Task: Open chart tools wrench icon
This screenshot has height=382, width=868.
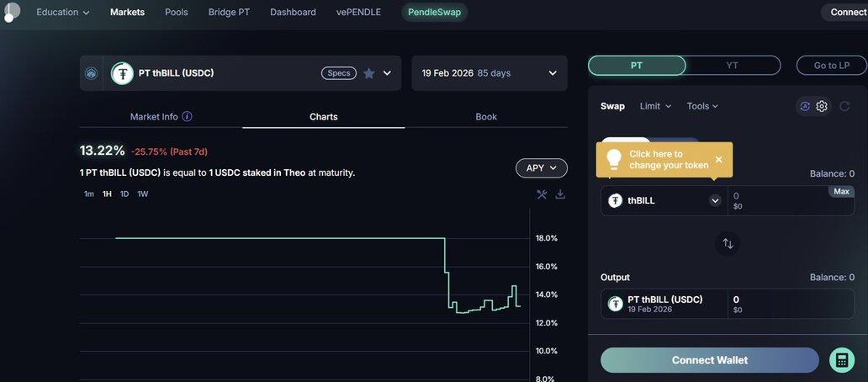Action: [542, 194]
